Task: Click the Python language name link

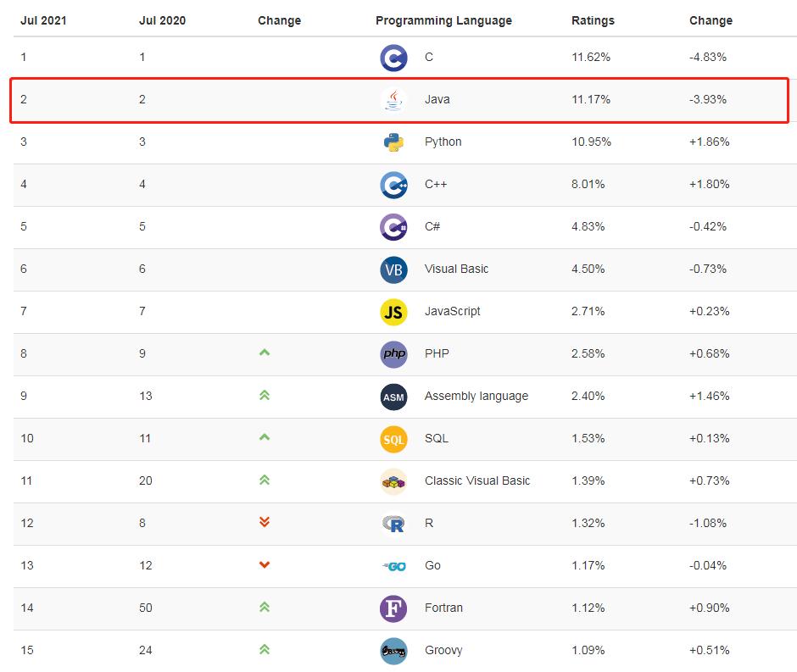Action: click(x=444, y=142)
